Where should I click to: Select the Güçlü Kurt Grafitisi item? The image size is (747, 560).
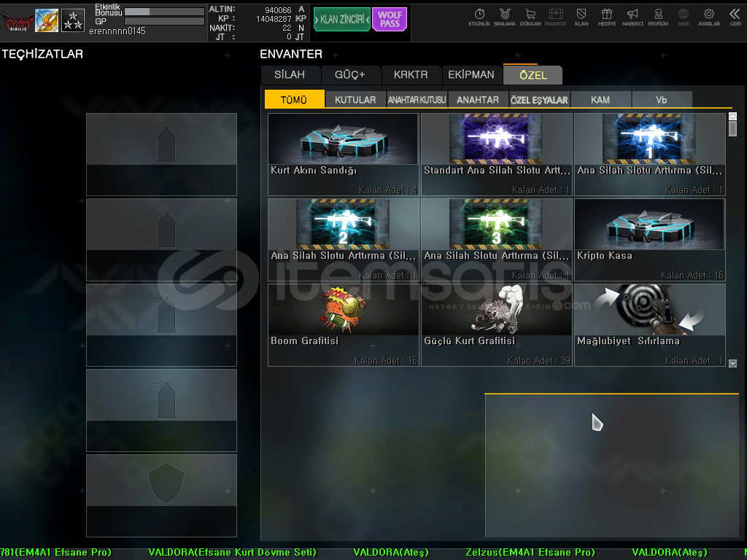click(x=496, y=324)
